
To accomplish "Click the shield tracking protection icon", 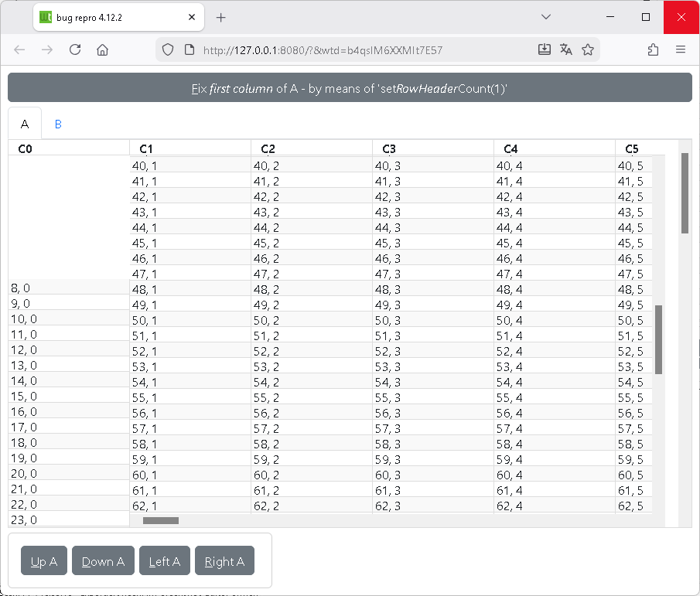I will point(167,49).
